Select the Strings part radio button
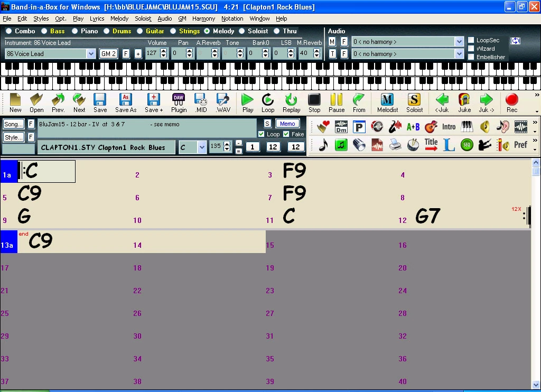Image resolution: width=541 pixels, height=392 pixels. tap(173, 31)
